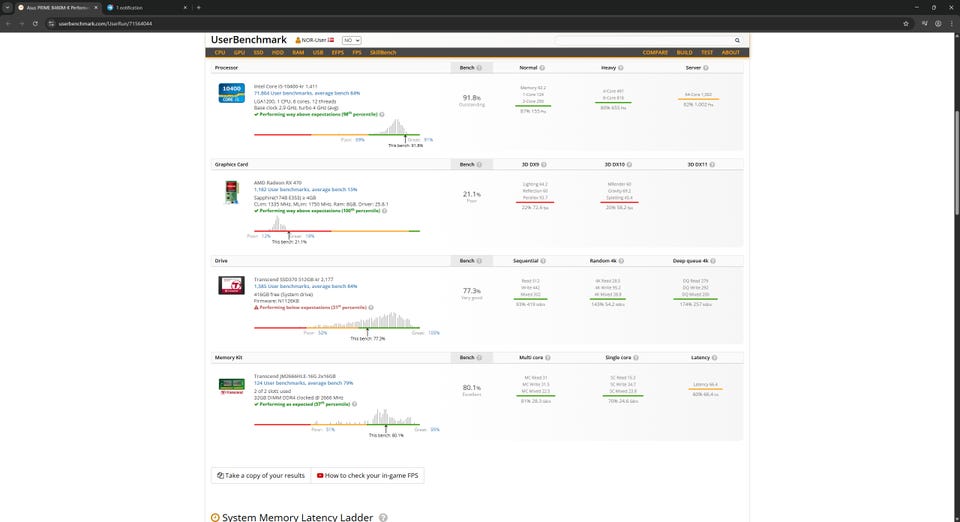This screenshot has width=960, height=522.
Task: Open the help icon next to Sequential
Action: [x=543, y=261]
